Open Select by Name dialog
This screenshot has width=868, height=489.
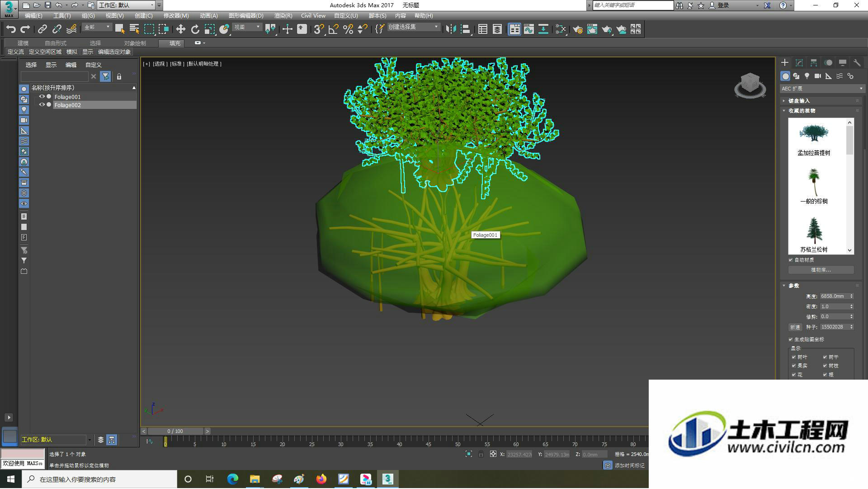(134, 29)
